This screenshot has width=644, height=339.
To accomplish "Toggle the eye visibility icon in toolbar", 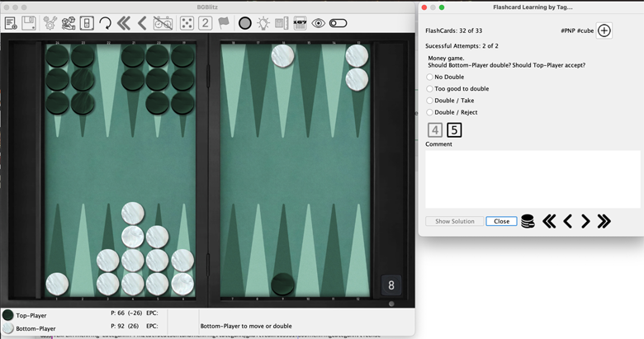I will (x=319, y=23).
